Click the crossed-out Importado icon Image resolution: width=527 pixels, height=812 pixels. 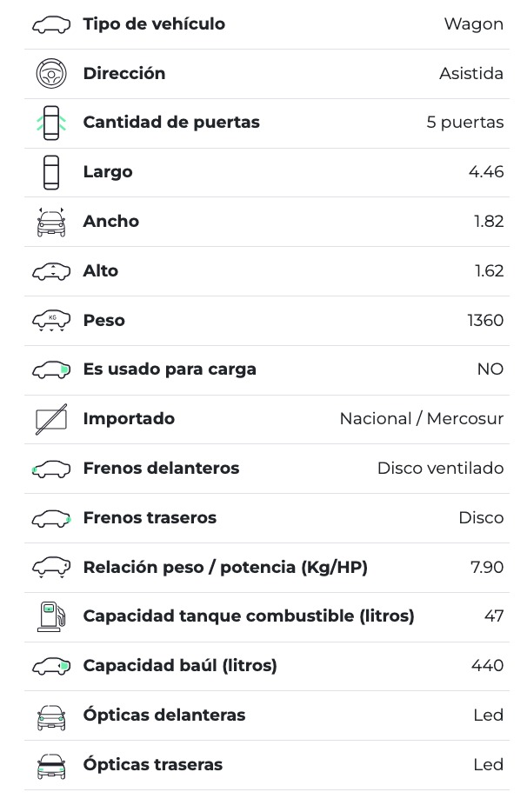point(51,419)
